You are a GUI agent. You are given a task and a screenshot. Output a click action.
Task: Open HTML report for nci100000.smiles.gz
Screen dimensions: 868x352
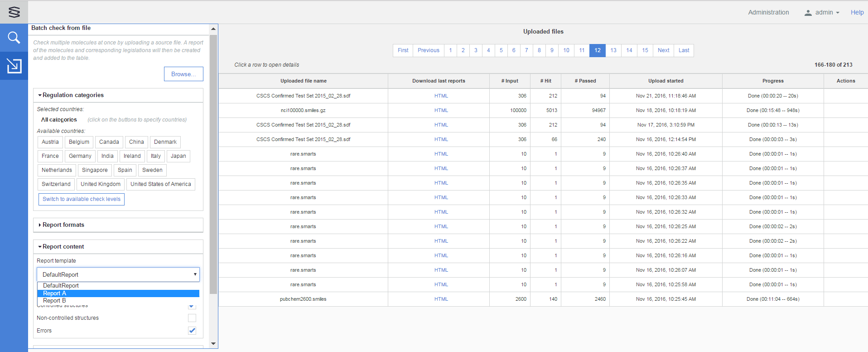(441, 110)
